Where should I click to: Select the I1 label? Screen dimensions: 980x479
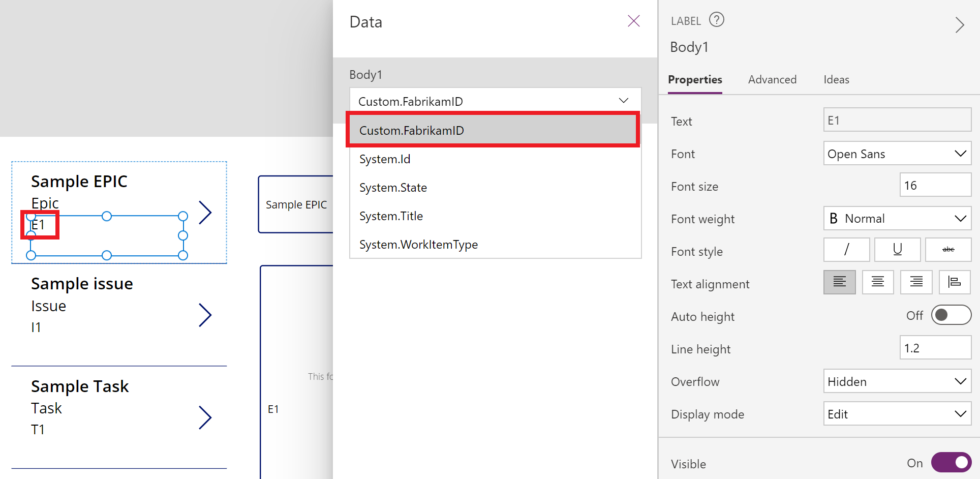[36, 327]
